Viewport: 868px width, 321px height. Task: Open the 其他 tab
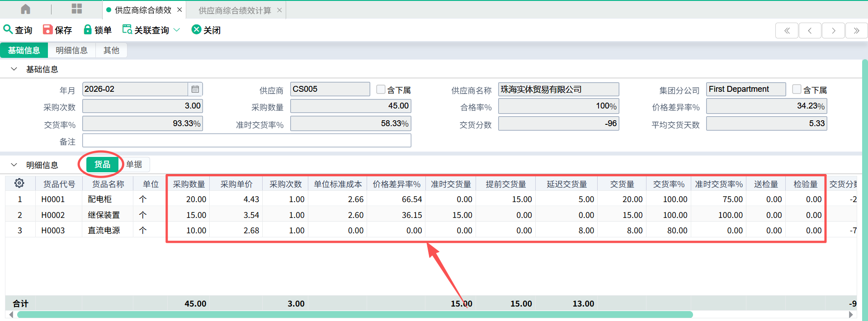tap(111, 50)
